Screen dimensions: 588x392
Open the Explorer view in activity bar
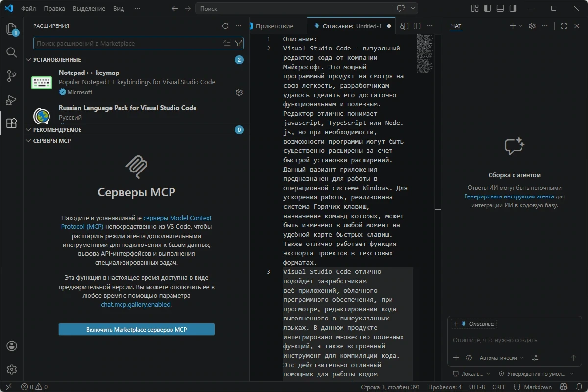12,29
